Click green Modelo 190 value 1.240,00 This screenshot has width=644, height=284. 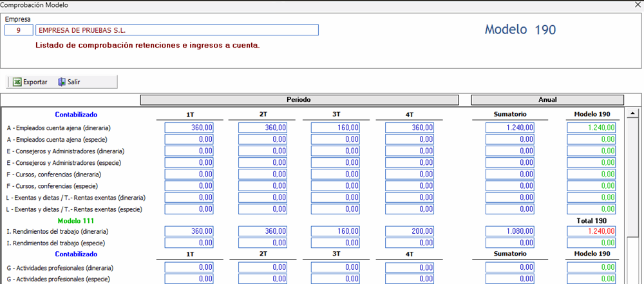point(591,128)
